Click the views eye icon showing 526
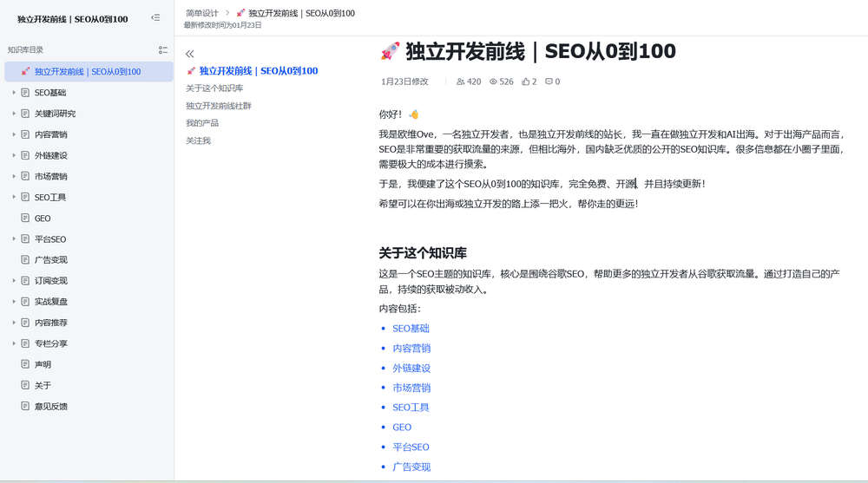 click(x=493, y=82)
